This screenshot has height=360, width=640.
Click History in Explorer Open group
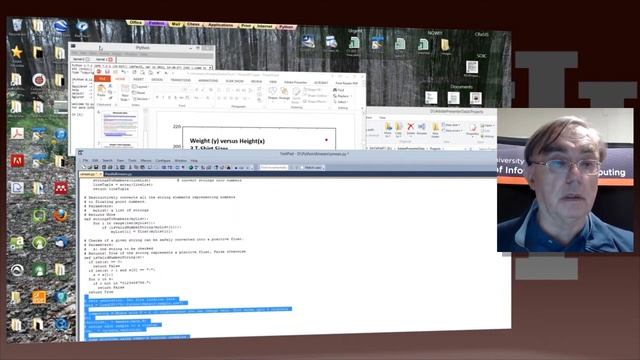point(487,136)
